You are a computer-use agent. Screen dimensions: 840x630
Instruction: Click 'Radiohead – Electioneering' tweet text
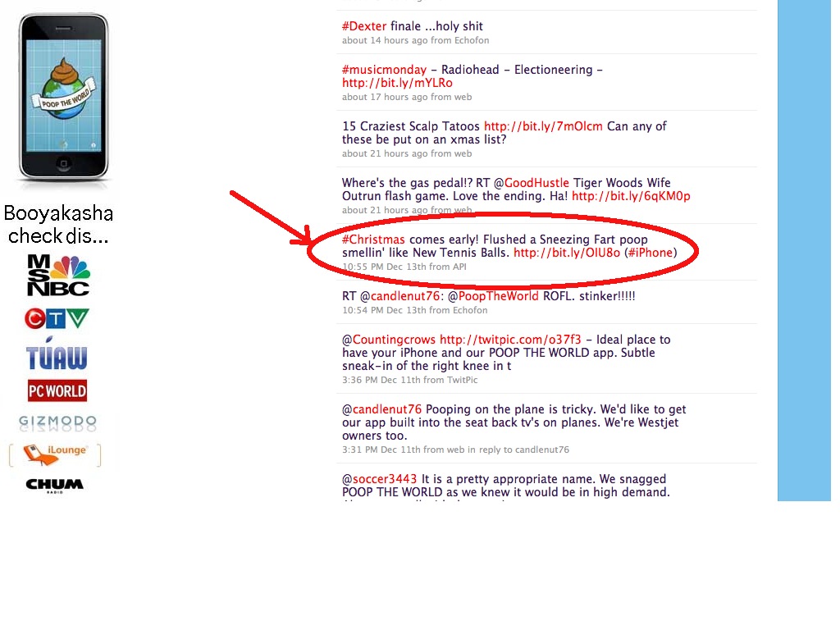click(x=517, y=70)
